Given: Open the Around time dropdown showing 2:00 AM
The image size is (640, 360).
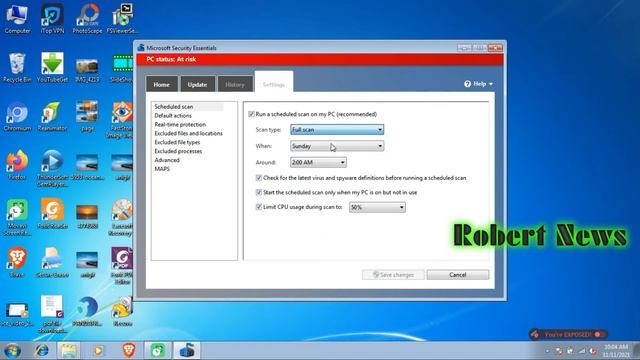Looking at the screenshot, I should [318, 162].
